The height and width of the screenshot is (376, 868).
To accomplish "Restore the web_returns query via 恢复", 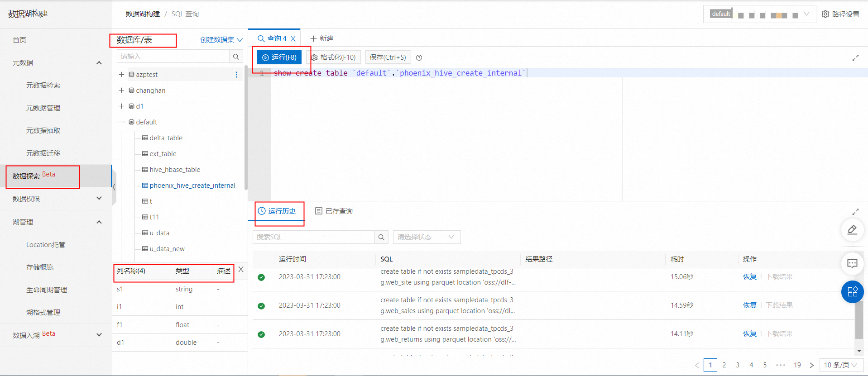I will pyautogui.click(x=749, y=334).
